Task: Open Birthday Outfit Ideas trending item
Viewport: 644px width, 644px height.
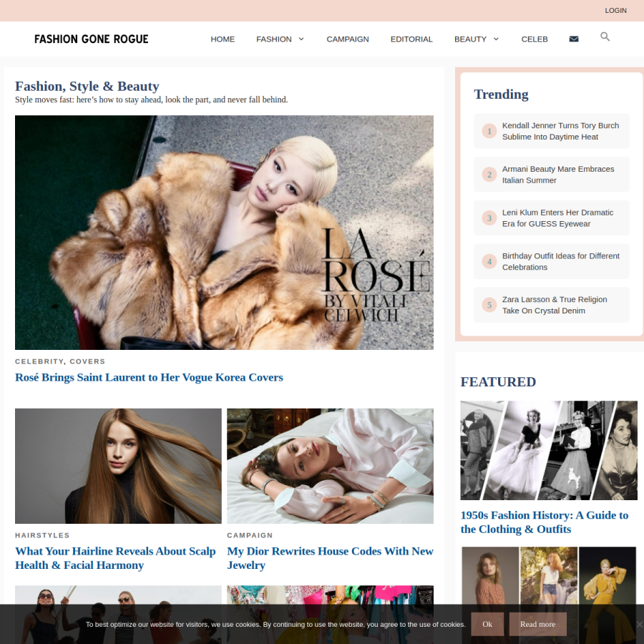Action: (x=551, y=262)
